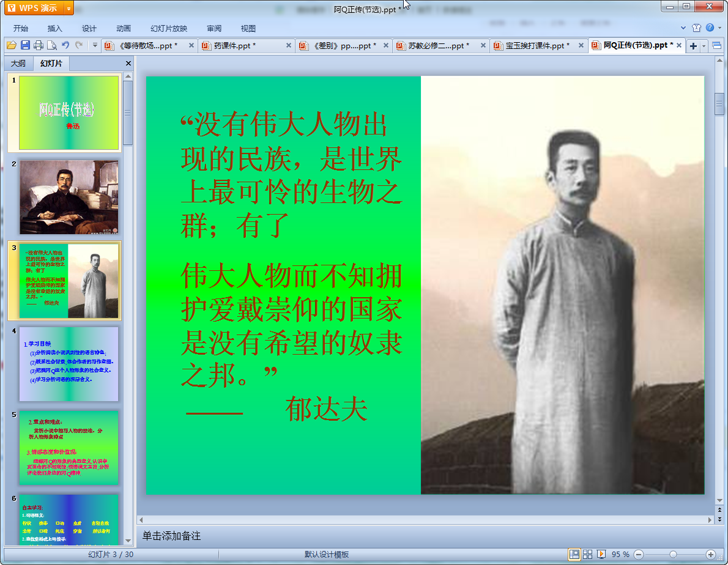Click the thumbnail pane scrollbar handle
Image resolution: width=728 pixels, height=565 pixels.
(x=128, y=113)
